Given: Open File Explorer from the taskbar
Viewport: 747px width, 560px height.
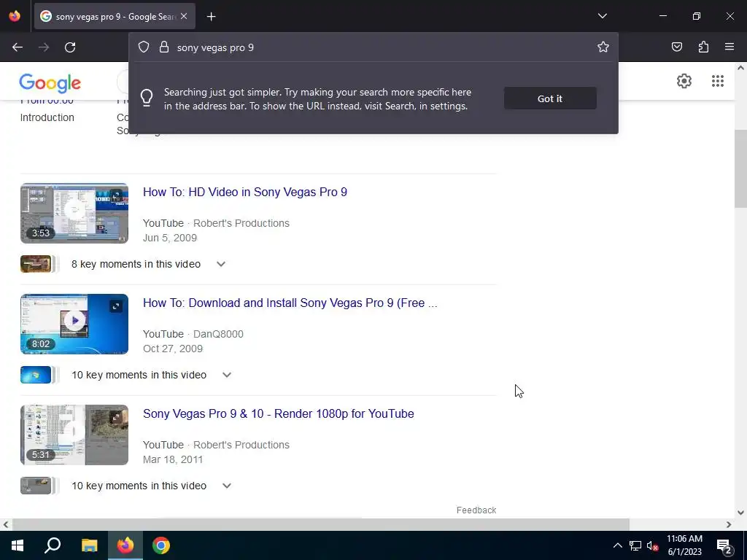Looking at the screenshot, I should pyautogui.click(x=89, y=545).
